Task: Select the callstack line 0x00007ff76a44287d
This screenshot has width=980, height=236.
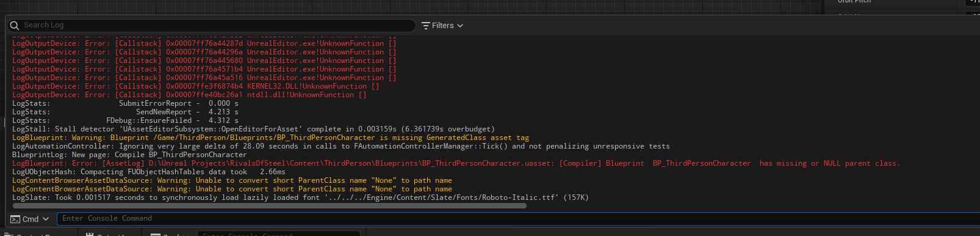Action: (x=204, y=43)
